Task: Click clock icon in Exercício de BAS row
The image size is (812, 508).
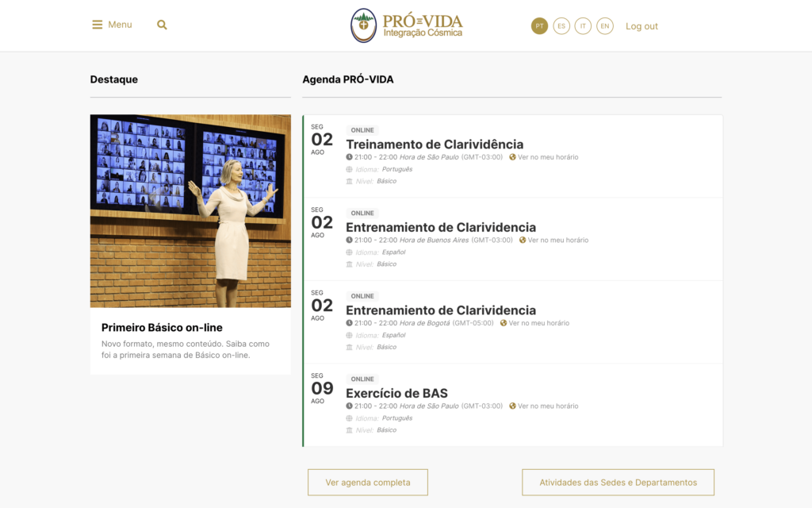Action: pos(349,406)
